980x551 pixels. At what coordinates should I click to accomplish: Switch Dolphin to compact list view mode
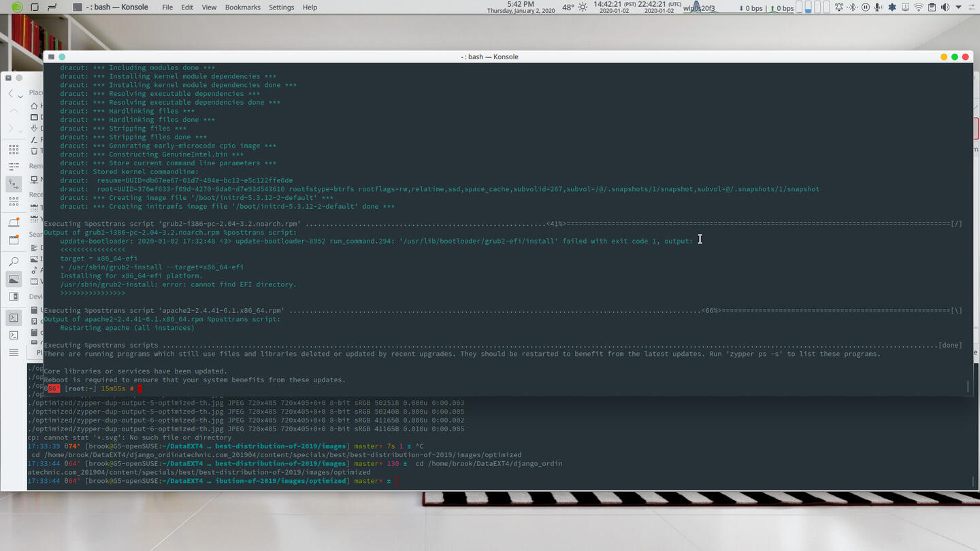tap(14, 166)
